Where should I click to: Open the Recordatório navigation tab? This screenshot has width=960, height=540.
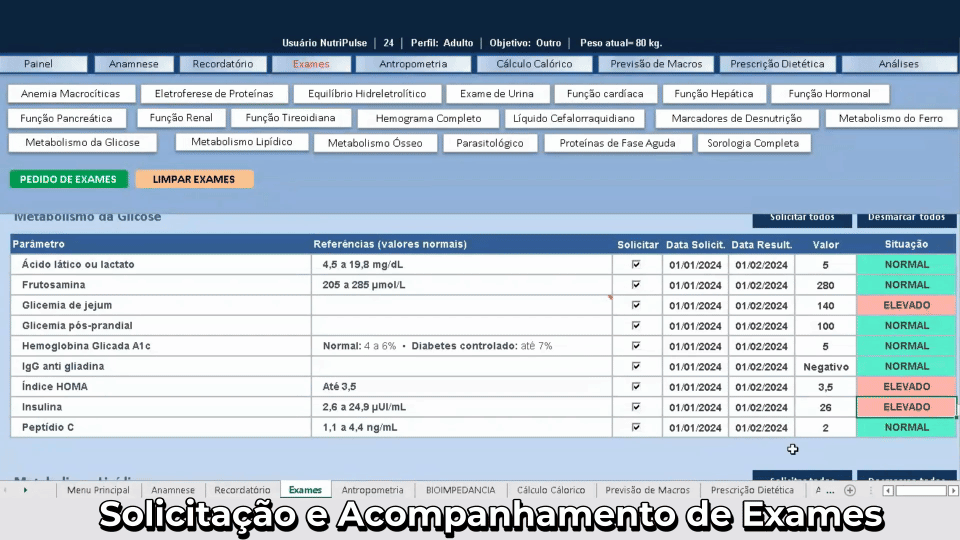(x=222, y=64)
